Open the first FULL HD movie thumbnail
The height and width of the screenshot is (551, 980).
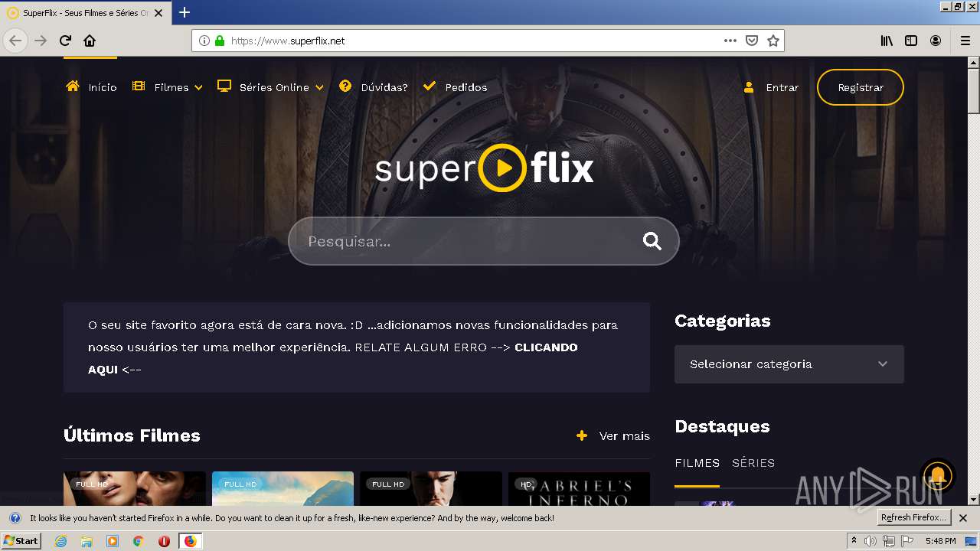[x=135, y=488]
